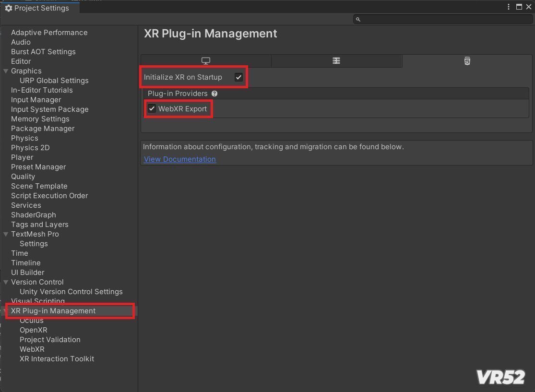The image size is (535, 392).
Task: Select the Version Control entry
Action: point(37,282)
